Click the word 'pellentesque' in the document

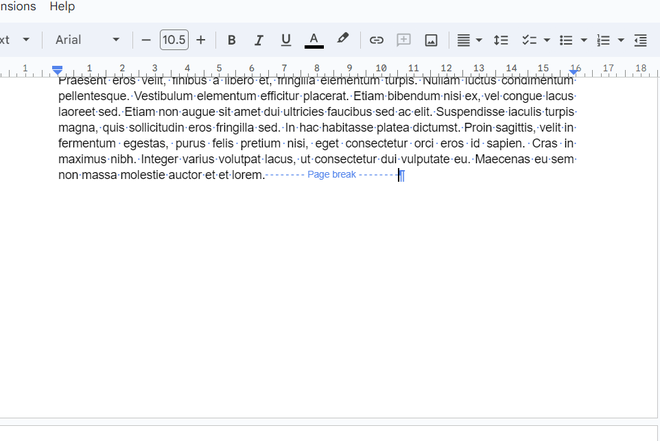click(93, 96)
